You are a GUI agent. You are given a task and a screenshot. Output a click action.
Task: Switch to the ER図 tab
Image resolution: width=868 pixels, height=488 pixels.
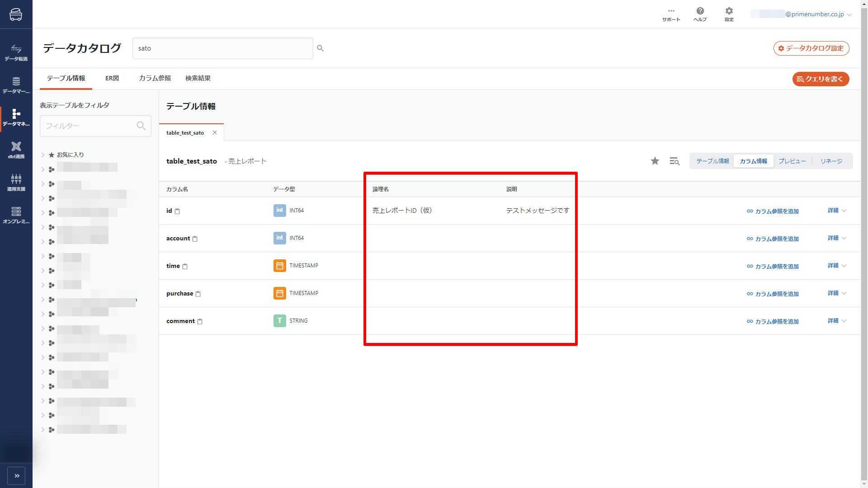112,78
